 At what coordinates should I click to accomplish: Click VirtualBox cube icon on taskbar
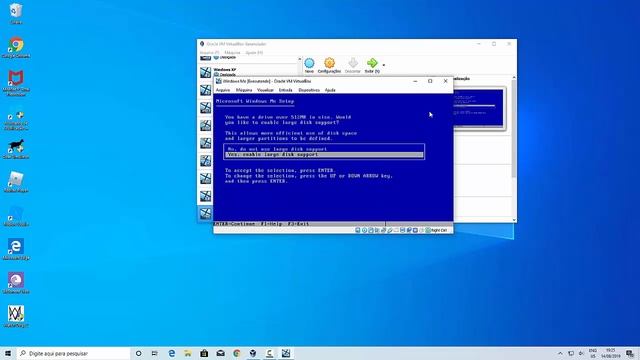coord(253,353)
